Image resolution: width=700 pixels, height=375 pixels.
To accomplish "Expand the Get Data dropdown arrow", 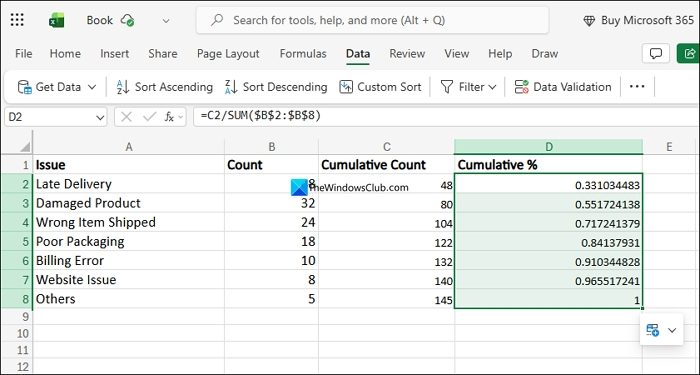I will pos(92,87).
